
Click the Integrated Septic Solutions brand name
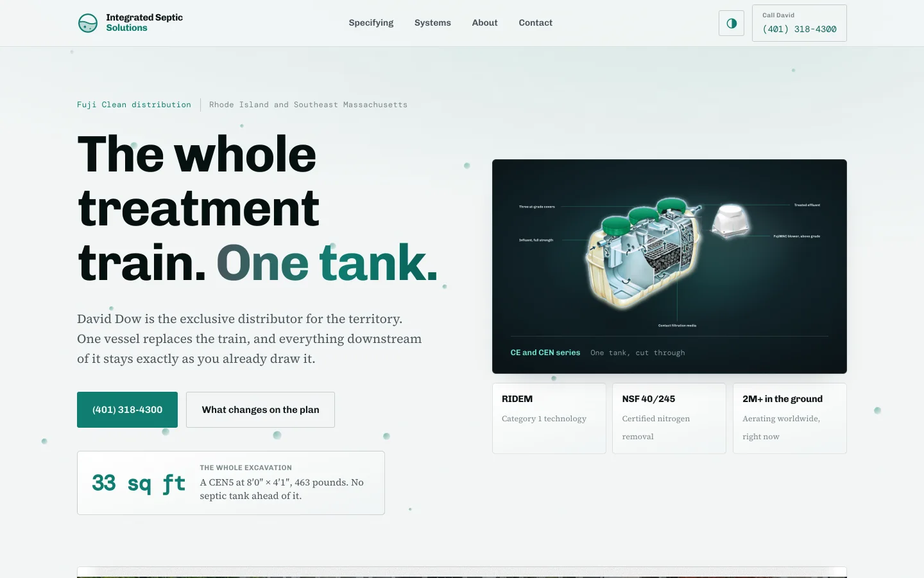click(x=144, y=22)
